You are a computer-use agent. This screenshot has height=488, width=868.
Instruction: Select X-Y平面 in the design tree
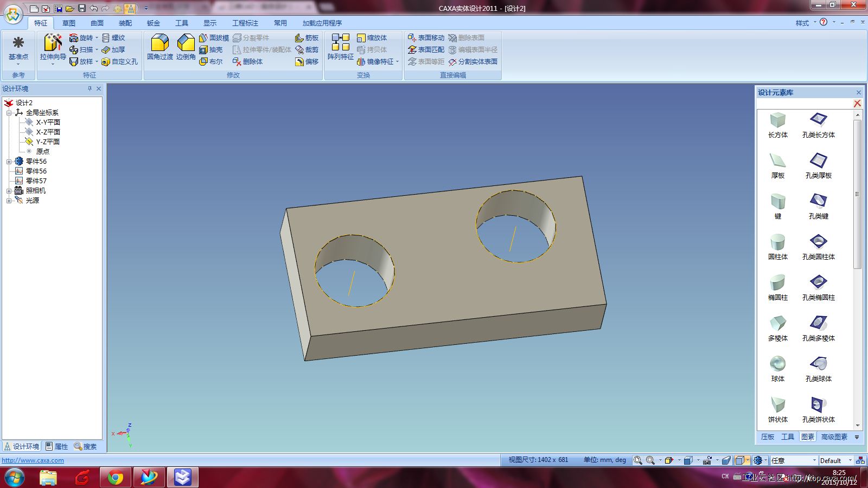[x=48, y=123]
